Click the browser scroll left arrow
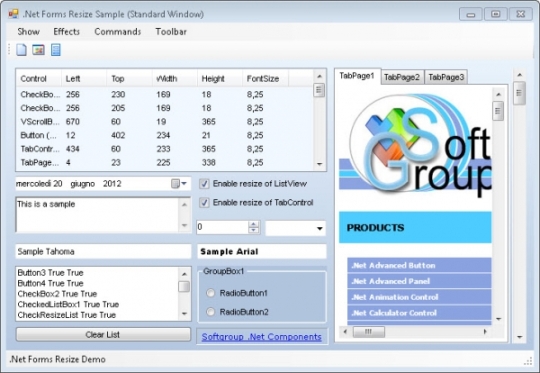The width and height of the screenshot is (540, 373). (345, 332)
